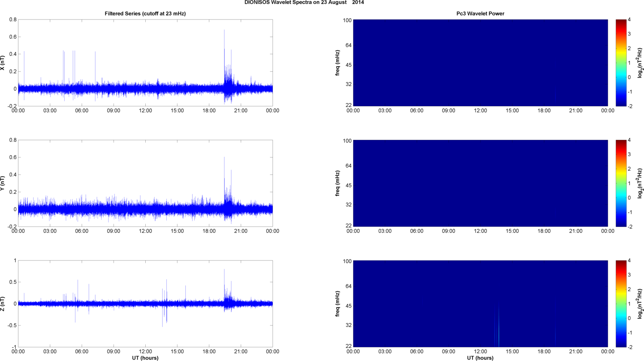Viewport: 644px width, 361px height.
Task: Click the '06:00' tick under the Z series plot
Action: coord(82,352)
